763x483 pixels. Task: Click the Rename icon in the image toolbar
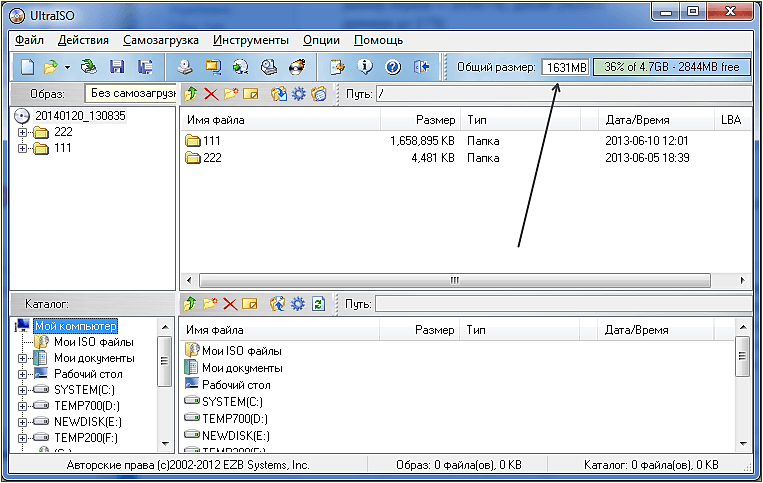[x=251, y=94]
